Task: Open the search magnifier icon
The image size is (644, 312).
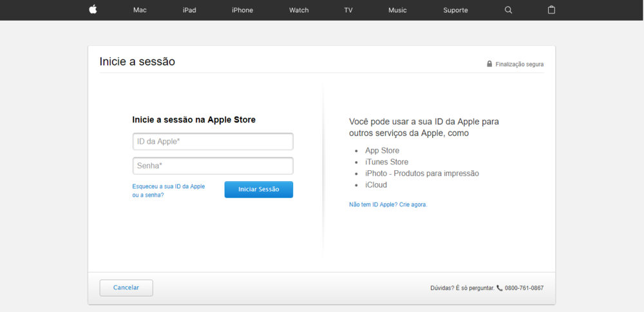Action: [508, 10]
